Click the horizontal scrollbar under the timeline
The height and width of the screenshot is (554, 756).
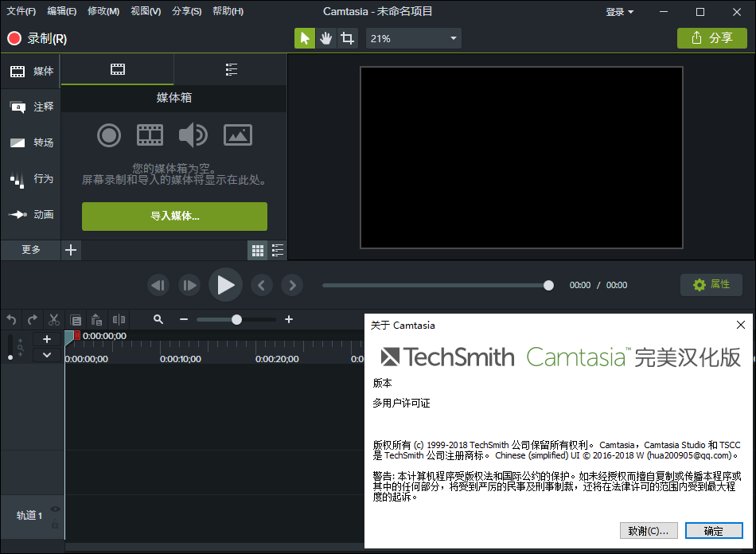215,547
